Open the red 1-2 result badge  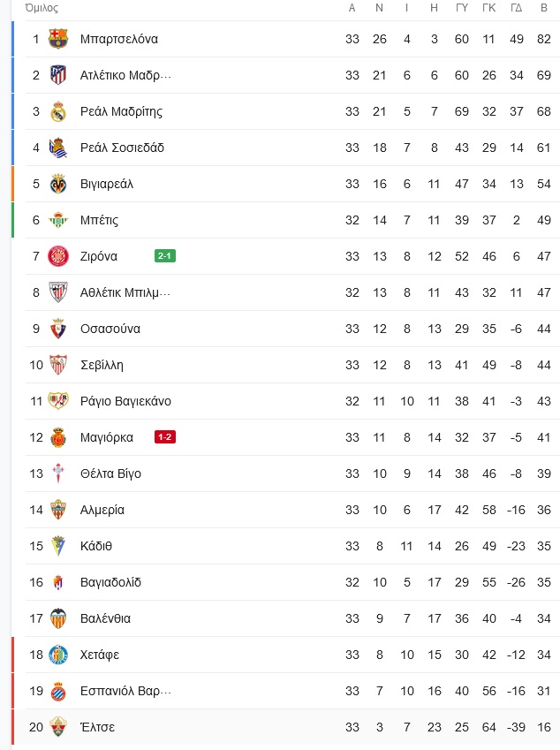pyautogui.click(x=165, y=437)
